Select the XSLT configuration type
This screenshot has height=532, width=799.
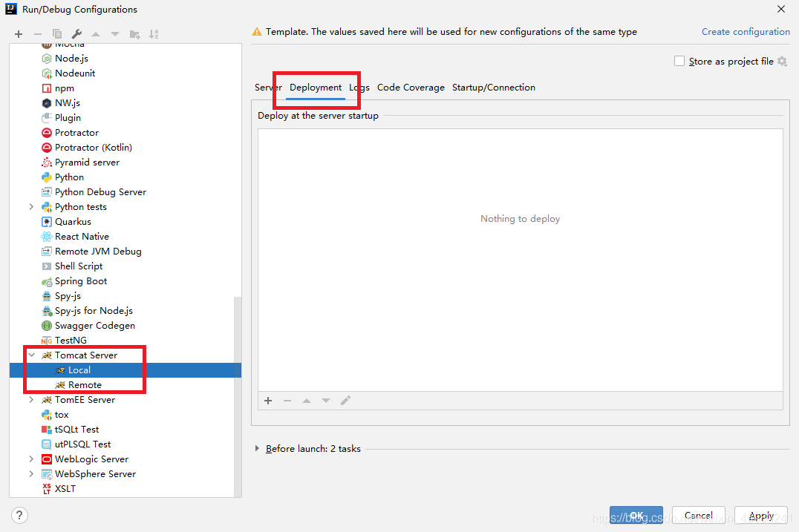(x=65, y=489)
